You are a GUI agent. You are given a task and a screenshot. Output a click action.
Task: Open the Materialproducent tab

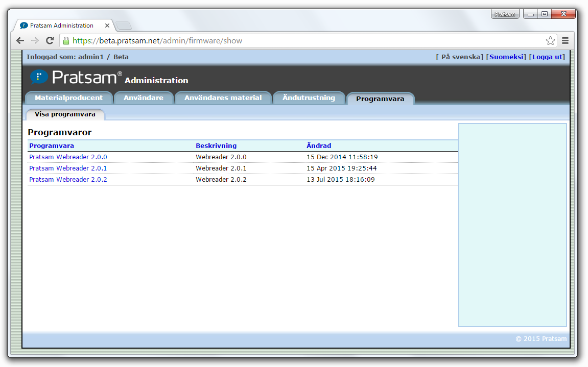pos(69,97)
